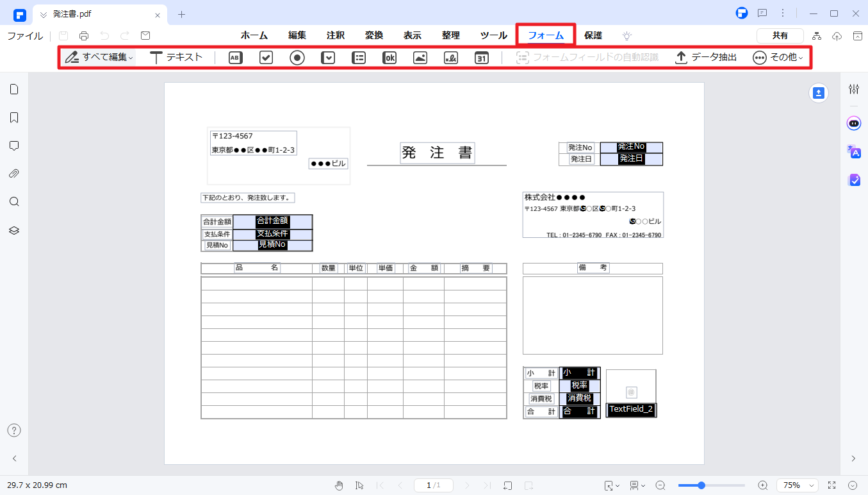Zoom out with the minus button
868x495 pixels.
660,485
